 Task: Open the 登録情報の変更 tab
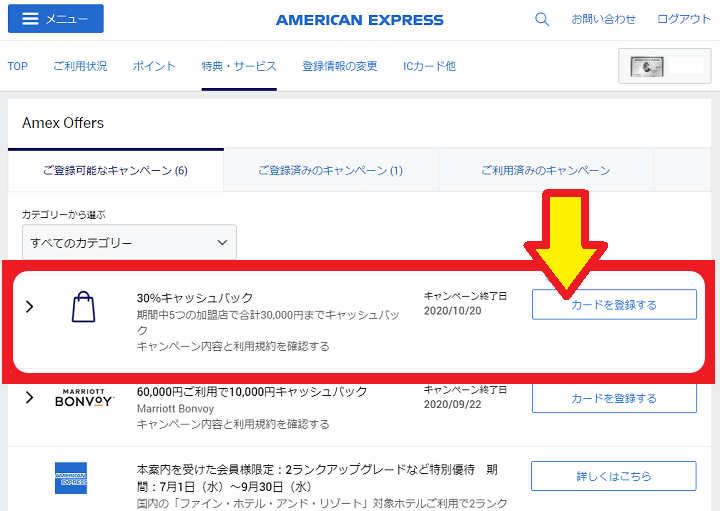pyautogui.click(x=339, y=66)
